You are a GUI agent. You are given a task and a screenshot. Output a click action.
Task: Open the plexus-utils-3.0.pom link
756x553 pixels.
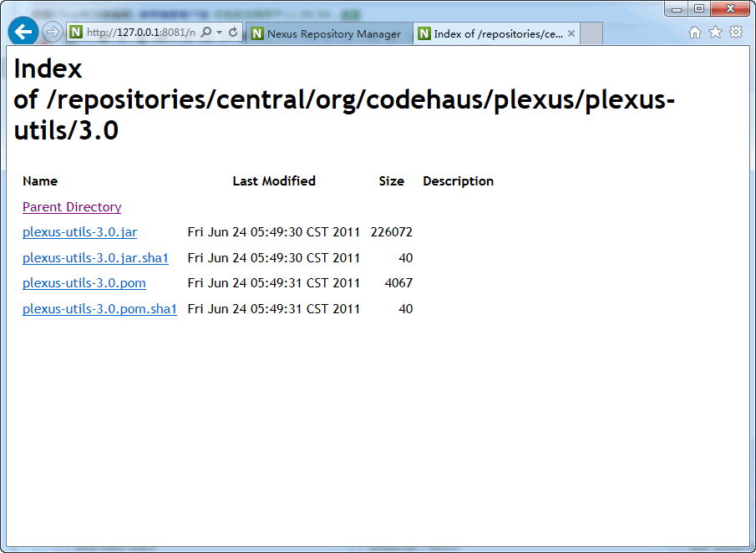tap(84, 283)
